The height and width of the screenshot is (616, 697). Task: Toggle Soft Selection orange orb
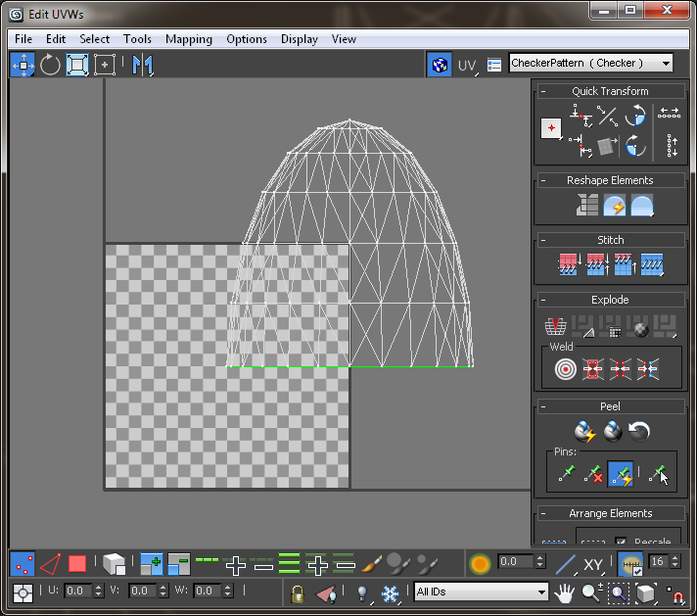(480, 564)
